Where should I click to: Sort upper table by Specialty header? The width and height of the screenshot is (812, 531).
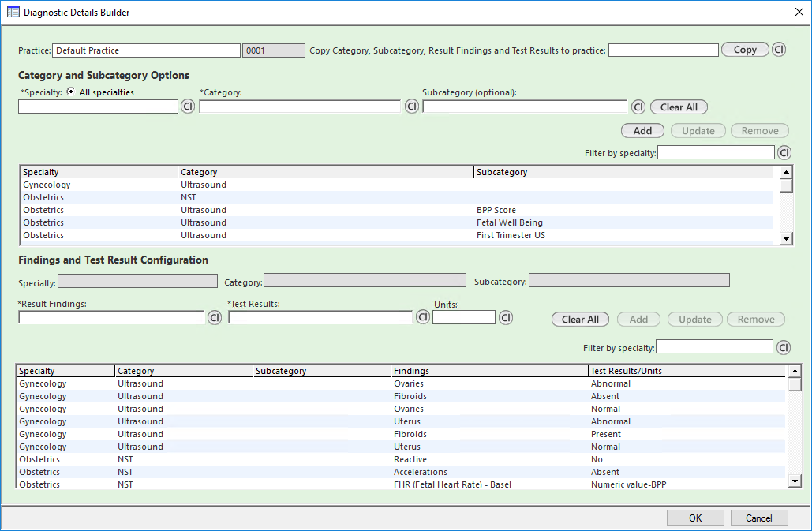pyautogui.click(x=99, y=172)
